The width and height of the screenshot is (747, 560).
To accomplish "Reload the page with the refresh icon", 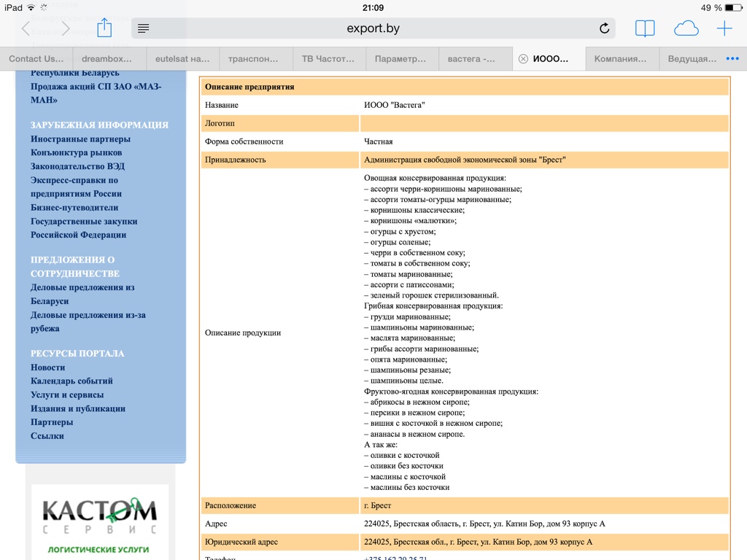I will [604, 28].
